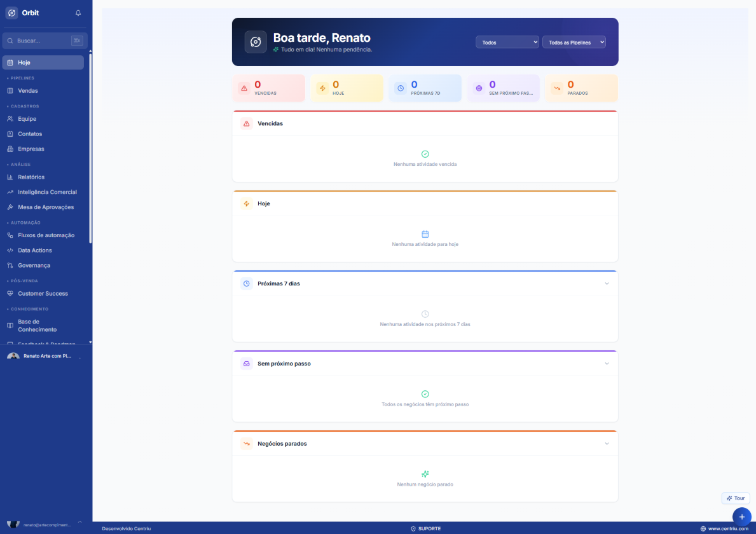Click the Base de Conhecimento book icon
756x534 pixels.
[10, 325]
